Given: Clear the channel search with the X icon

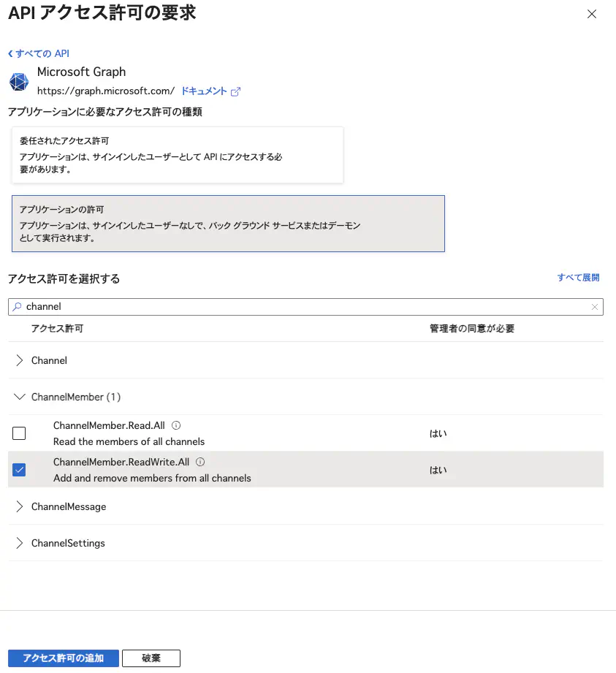Looking at the screenshot, I should click(x=595, y=307).
